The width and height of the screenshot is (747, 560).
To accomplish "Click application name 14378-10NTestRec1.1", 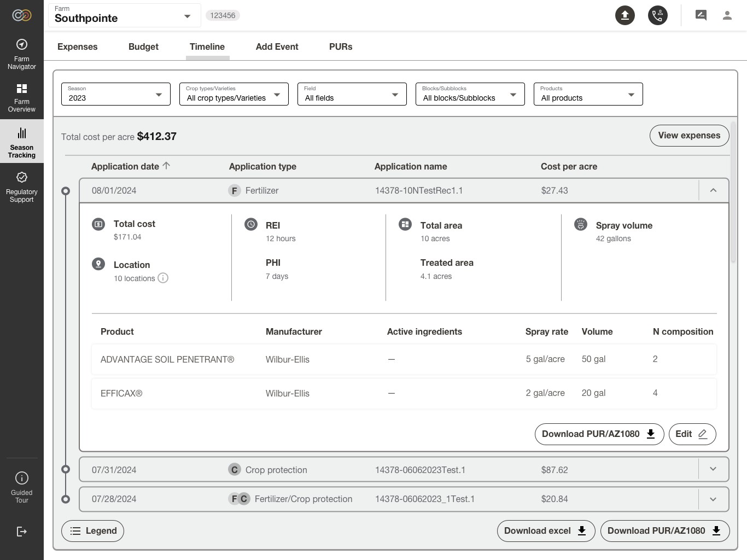I will 419,191.
